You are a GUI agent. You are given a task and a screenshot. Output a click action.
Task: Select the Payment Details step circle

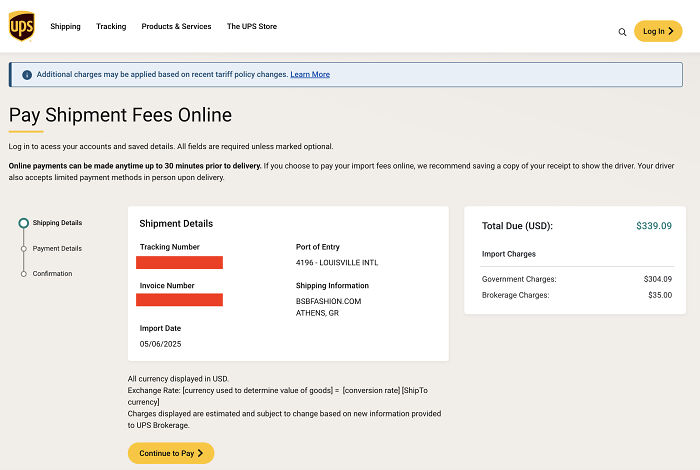pos(24,248)
